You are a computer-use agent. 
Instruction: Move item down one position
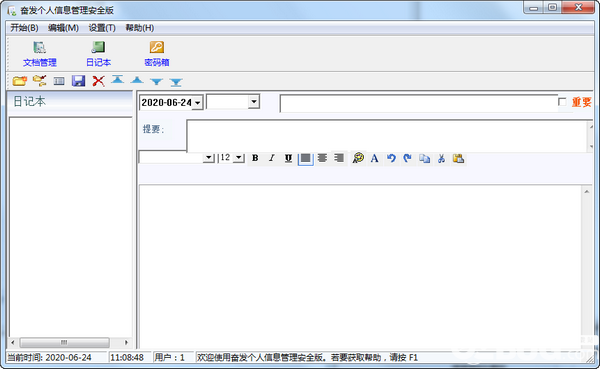coord(157,82)
